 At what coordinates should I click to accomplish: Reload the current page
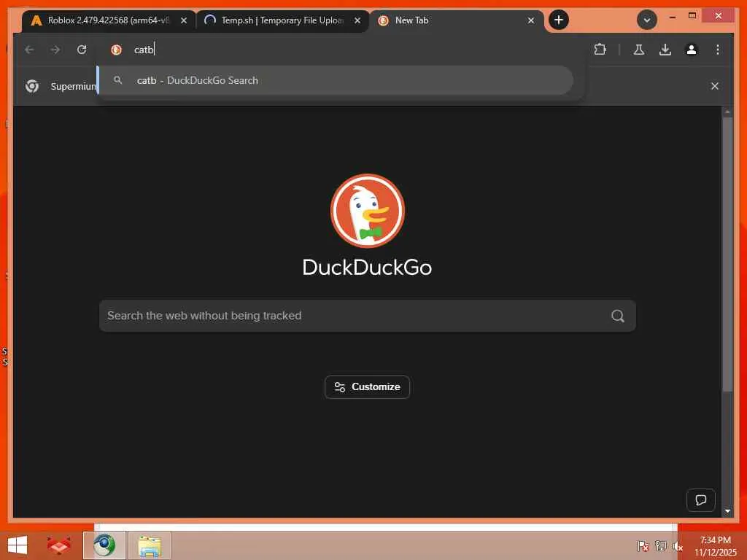pyautogui.click(x=82, y=50)
